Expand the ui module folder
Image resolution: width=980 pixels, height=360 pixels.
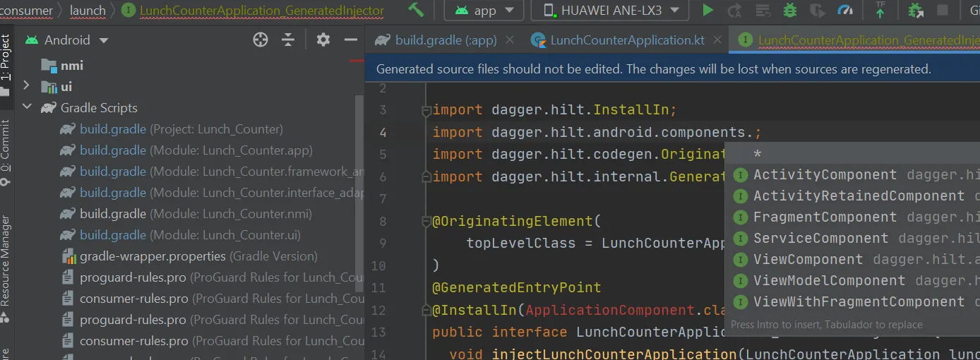[x=27, y=86]
